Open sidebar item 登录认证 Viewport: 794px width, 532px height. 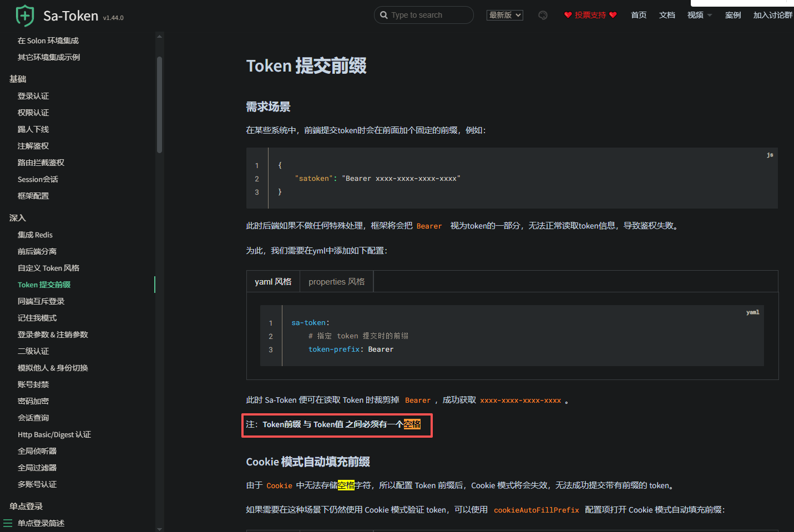point(33,96)
